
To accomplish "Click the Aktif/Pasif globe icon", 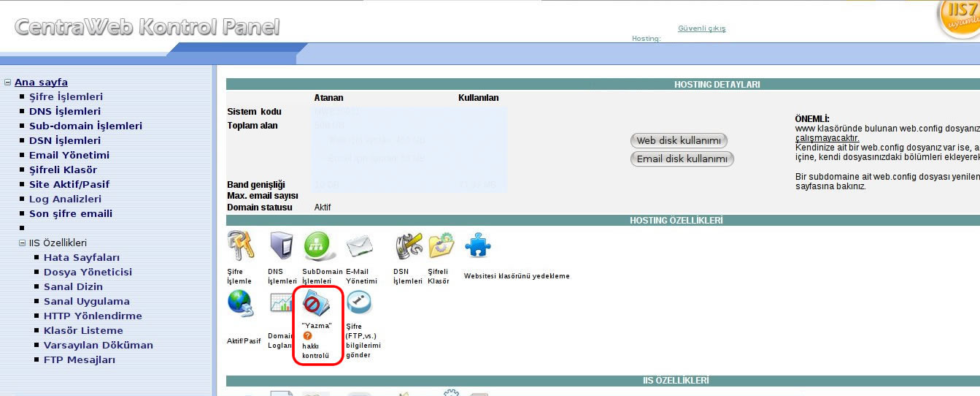I will (240, 303).
